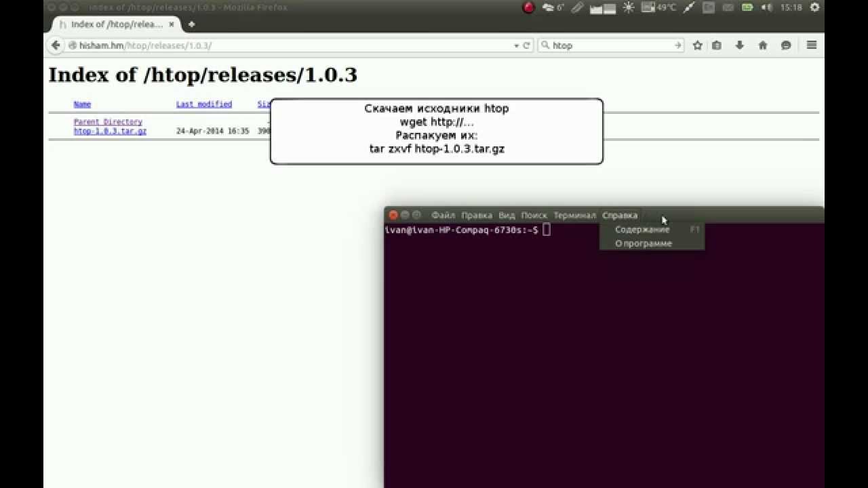
Task: Download htop-1.0.3.tar.gz link
Action: tap(110, 131)
